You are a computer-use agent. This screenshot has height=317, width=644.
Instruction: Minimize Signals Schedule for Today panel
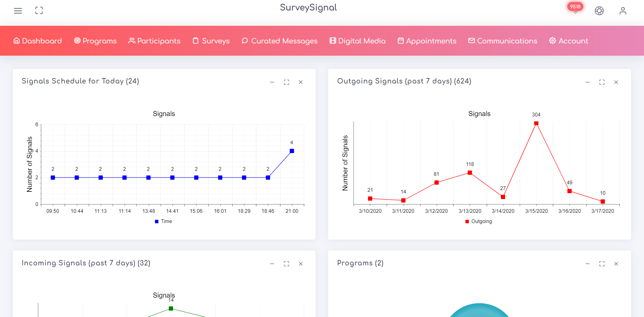[x=272, y=82]
